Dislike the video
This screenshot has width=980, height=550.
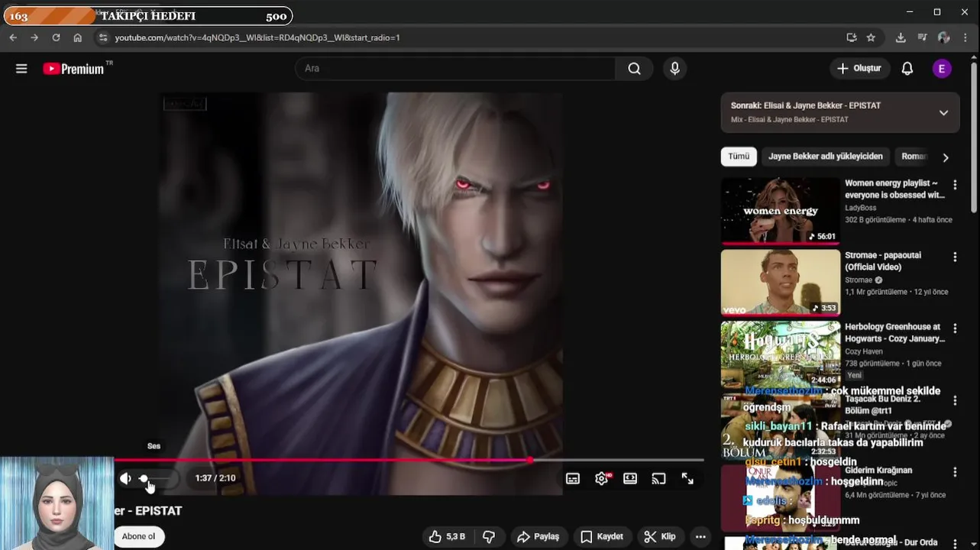pyautogui.click(x=489, y=536)
